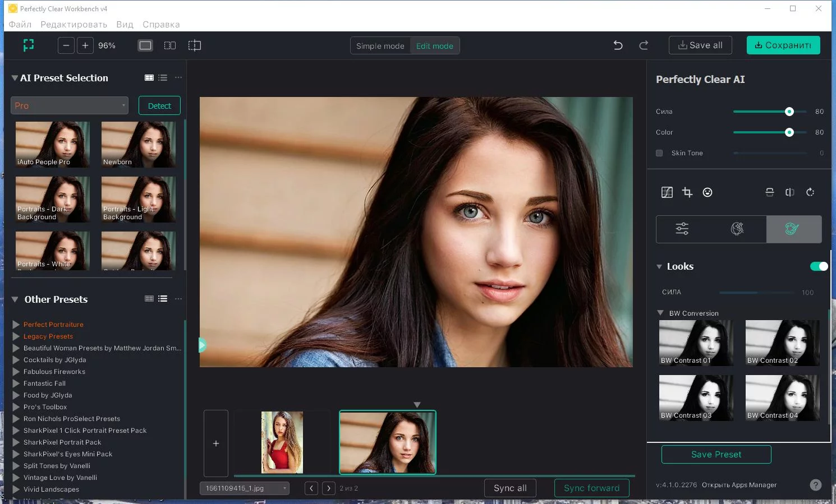Screen dimensions: 836x504
Task: Collapse the BW Conversion section
Action: pyautogui.click(x=660, y=313)
